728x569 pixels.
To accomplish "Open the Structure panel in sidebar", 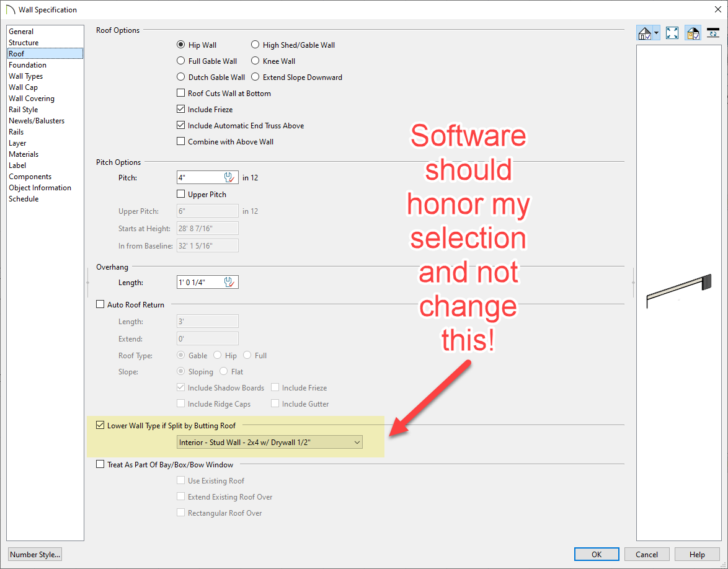I will (24, 43).
